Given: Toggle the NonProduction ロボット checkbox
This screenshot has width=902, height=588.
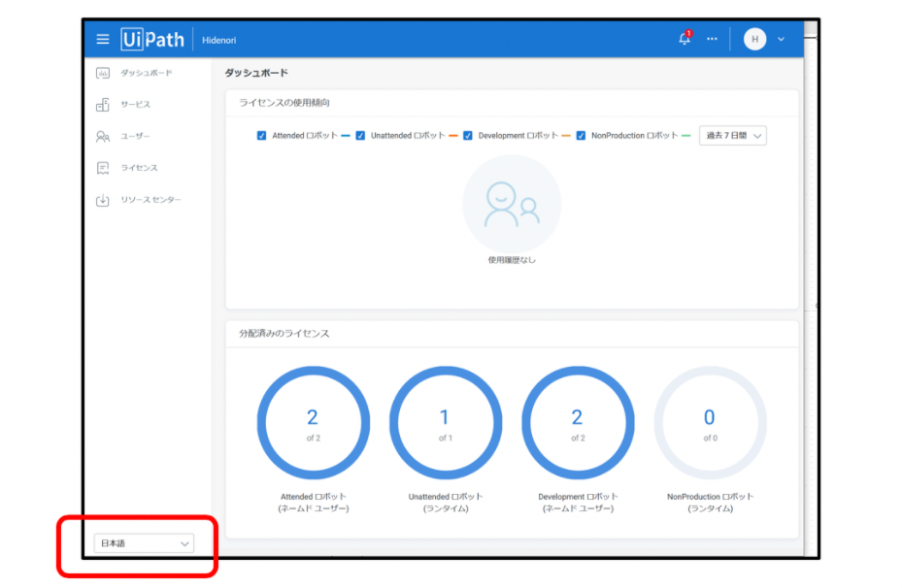Looking at the screenshot, I should point(581,136).
